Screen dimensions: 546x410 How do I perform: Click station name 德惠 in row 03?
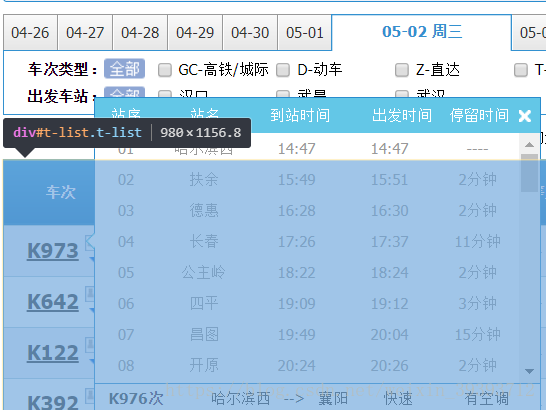coord(204,211)
